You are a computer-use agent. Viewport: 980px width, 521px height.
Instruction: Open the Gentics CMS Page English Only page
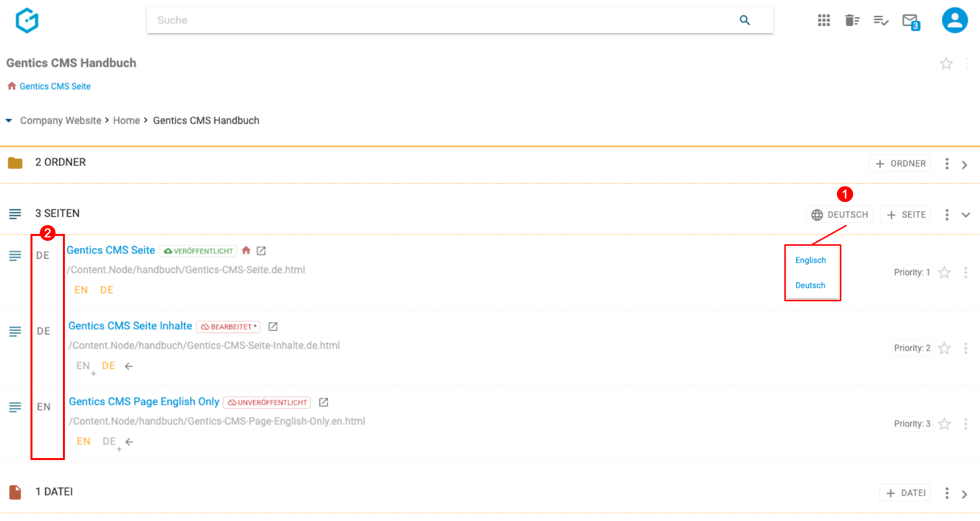click(x=144, y=402)
